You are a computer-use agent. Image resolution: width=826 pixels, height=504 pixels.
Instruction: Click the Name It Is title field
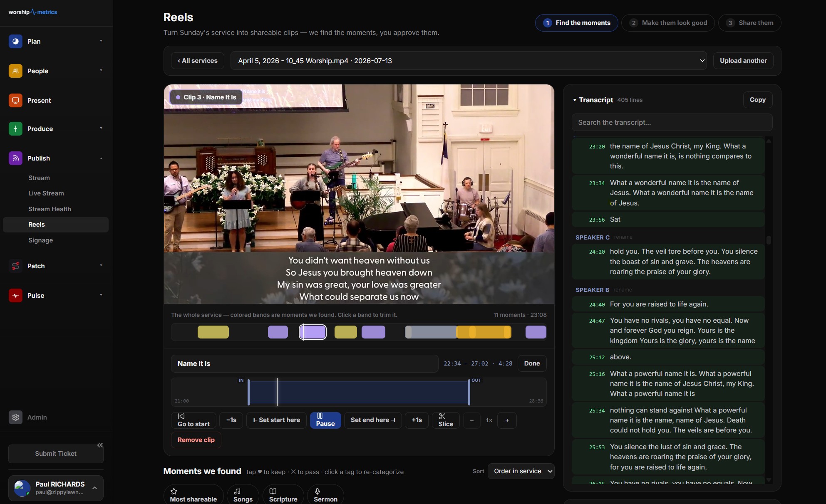click(305, 363)
